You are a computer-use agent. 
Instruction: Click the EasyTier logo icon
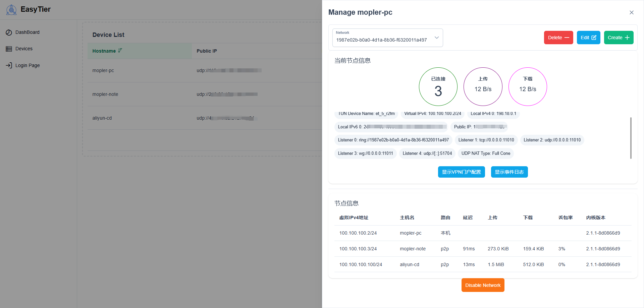point(11,10)
